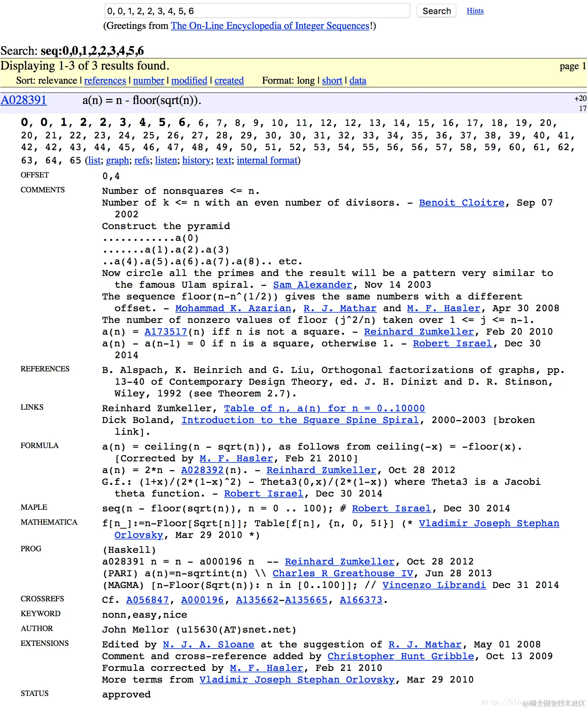Click the Search button

tap(436, 11)
